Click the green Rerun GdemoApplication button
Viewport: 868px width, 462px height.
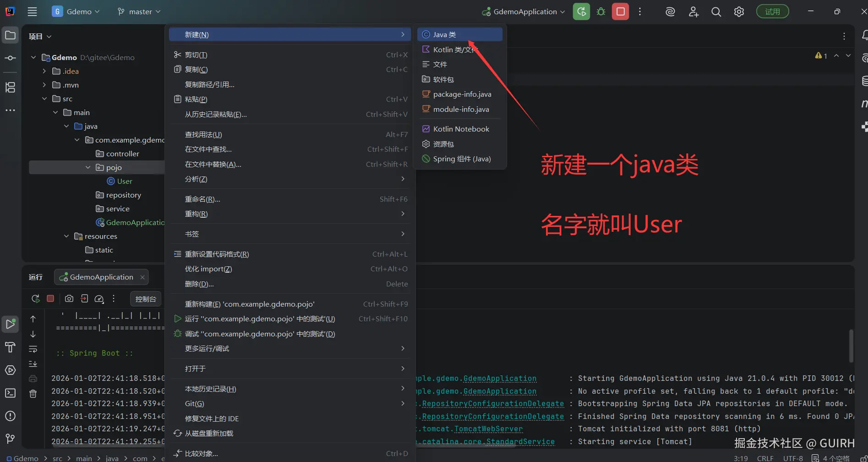pos(581,12)
